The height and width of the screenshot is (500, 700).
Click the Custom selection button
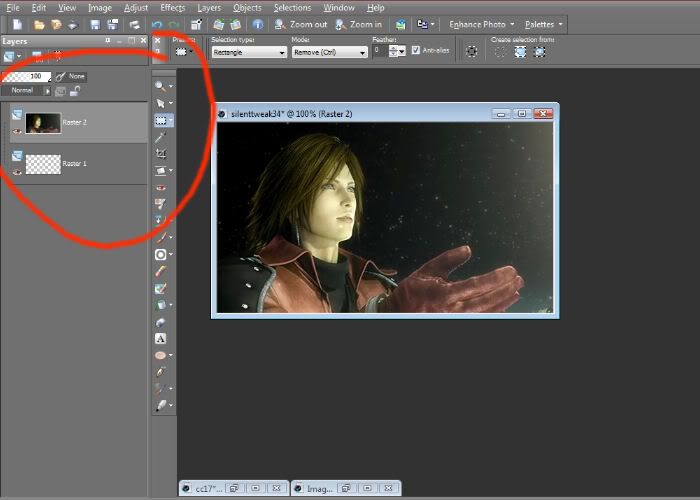[x=471, y=52]
